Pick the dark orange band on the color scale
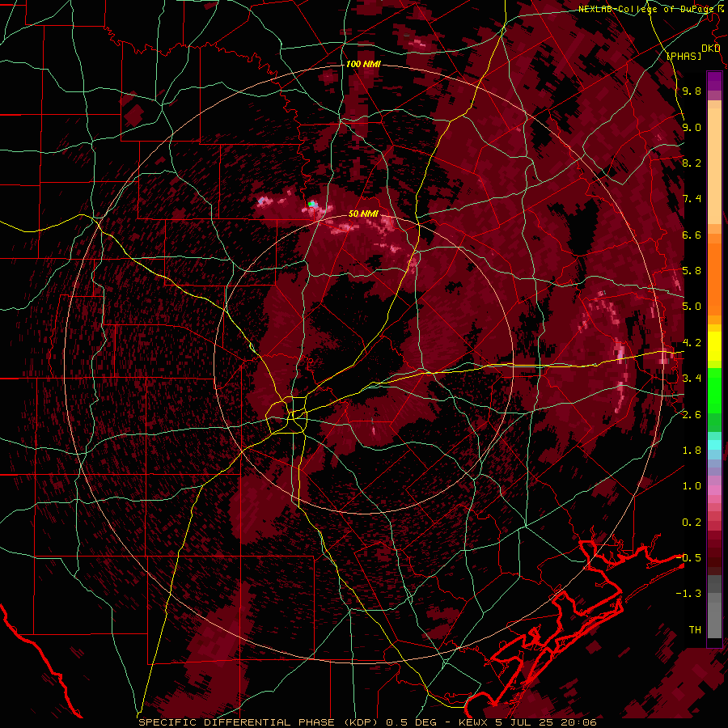The image size is (728, 728). click(x=714, y=279)
